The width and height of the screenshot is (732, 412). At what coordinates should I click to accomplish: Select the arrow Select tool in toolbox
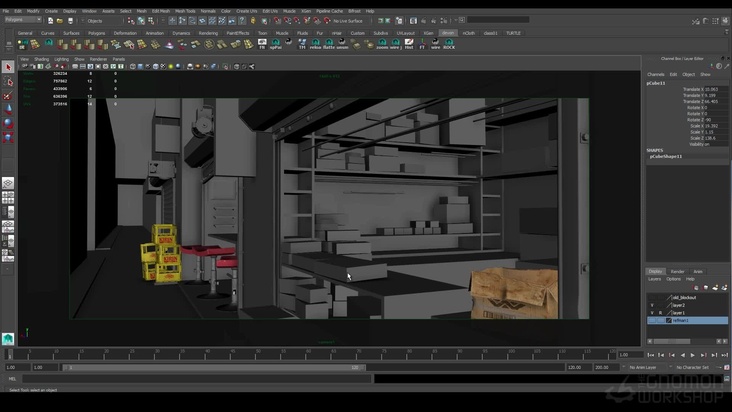click(x=8, y=67)
